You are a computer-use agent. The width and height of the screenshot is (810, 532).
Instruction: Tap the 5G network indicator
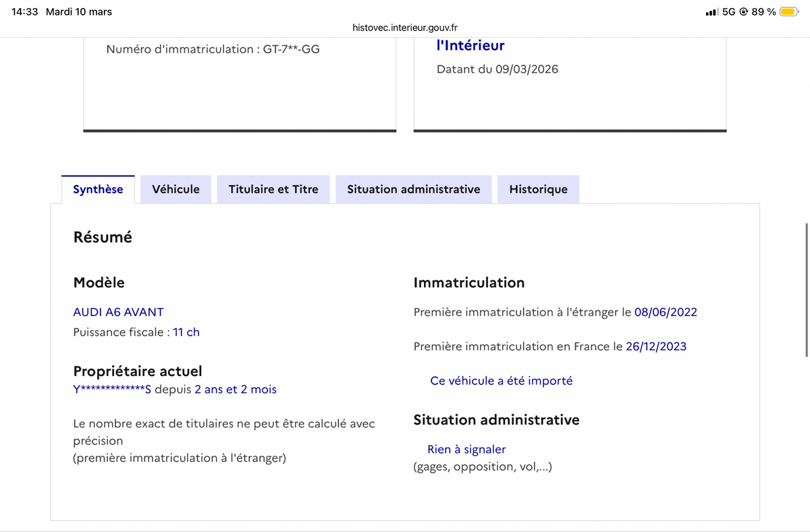coord(729,11)
